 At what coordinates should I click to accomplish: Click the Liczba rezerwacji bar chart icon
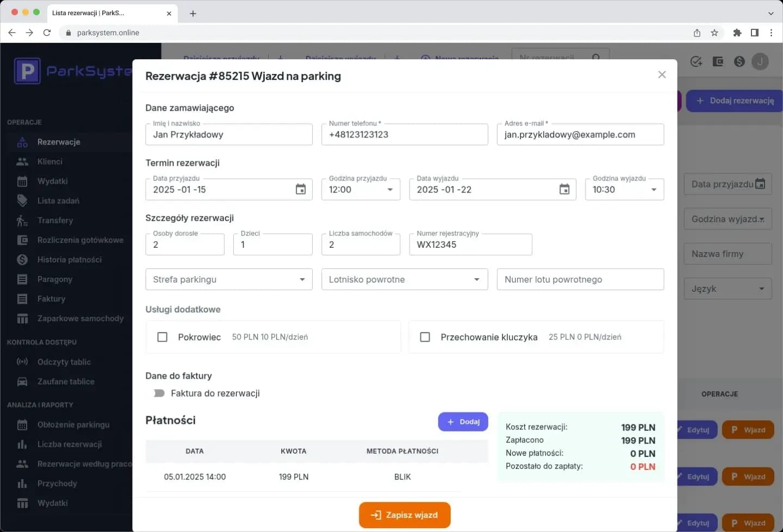pyautogui.click(x=22, y=444)
